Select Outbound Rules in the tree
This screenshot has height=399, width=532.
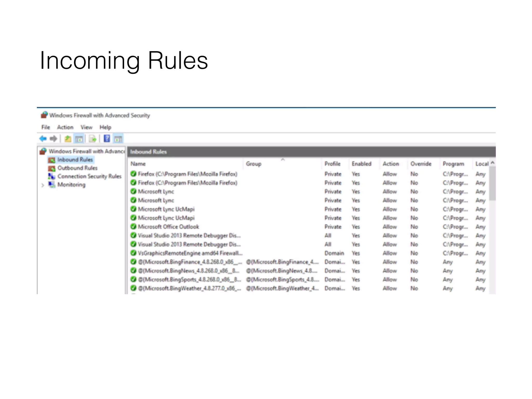click(x=77, y=168)
